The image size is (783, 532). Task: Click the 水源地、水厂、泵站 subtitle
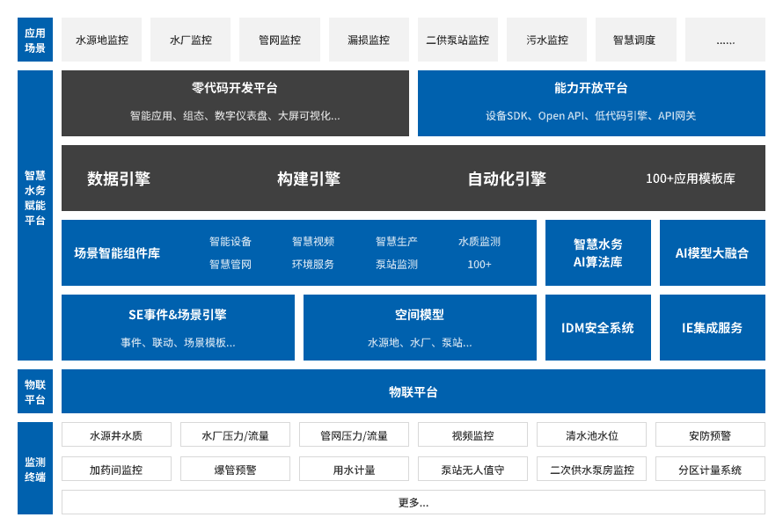[420, 343]
